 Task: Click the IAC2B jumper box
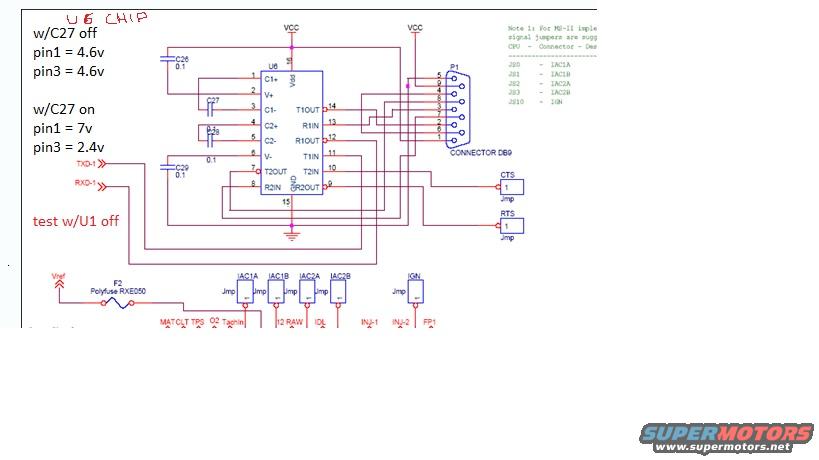(x=340, y=292)
